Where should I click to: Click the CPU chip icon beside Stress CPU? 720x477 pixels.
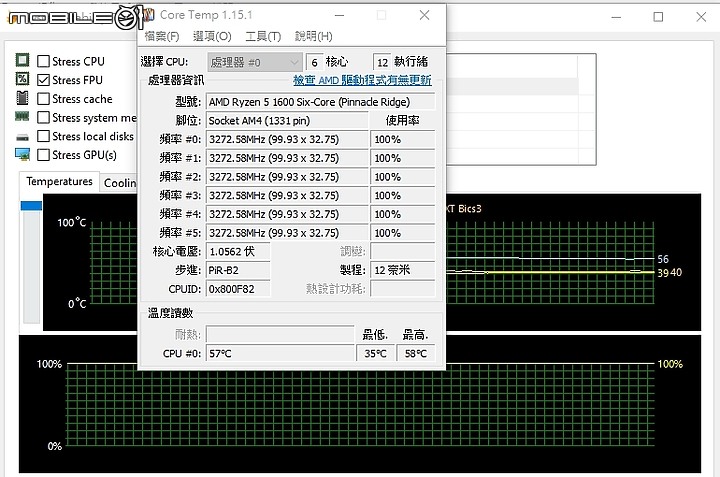[22, 61]
